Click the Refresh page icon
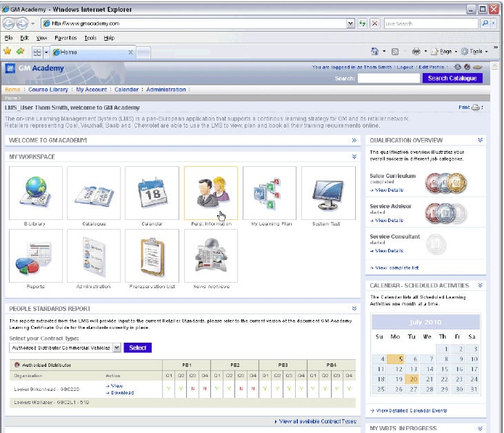This screenshot has width=504, height=433. click(363, 23)
